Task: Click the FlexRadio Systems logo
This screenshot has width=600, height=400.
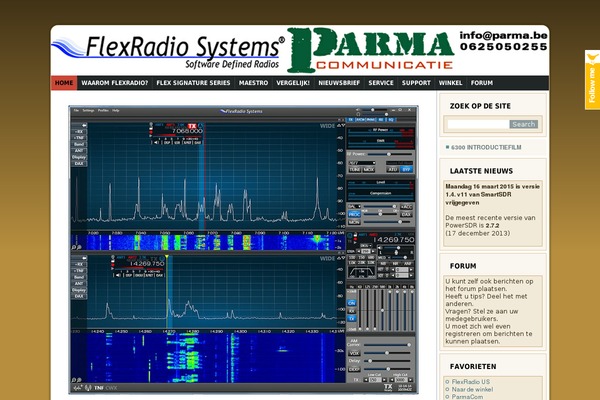Action: [x=168, y=52]
